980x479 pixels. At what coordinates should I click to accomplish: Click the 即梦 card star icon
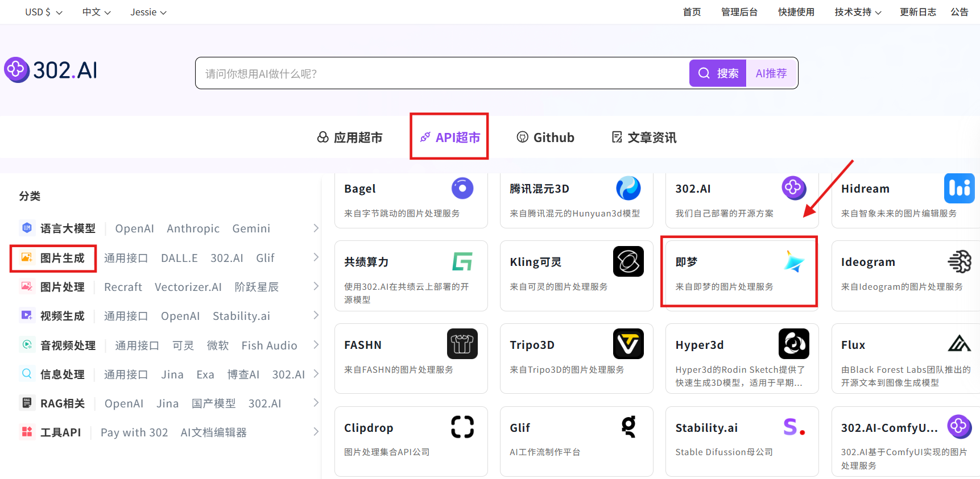pos(794,261)
